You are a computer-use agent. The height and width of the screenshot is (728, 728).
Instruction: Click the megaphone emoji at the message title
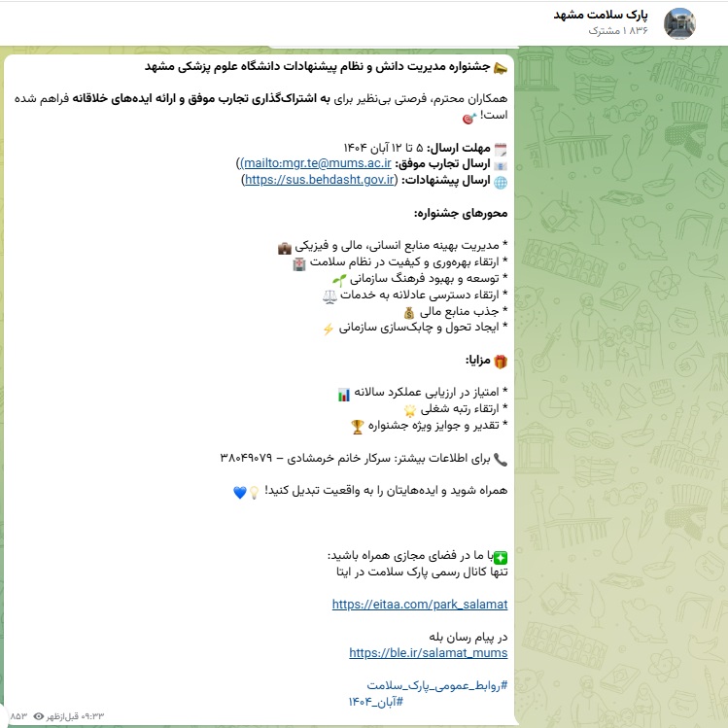(x=501, y=66)
